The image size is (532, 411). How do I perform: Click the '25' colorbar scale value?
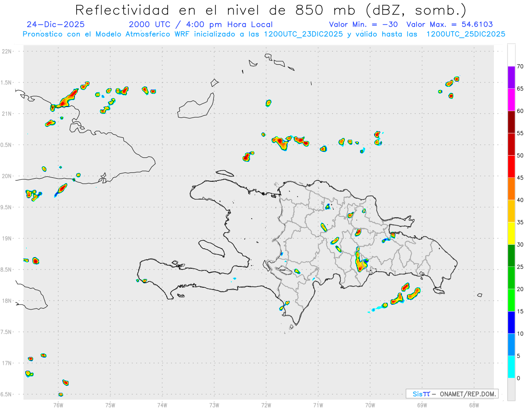coord(520,267)
